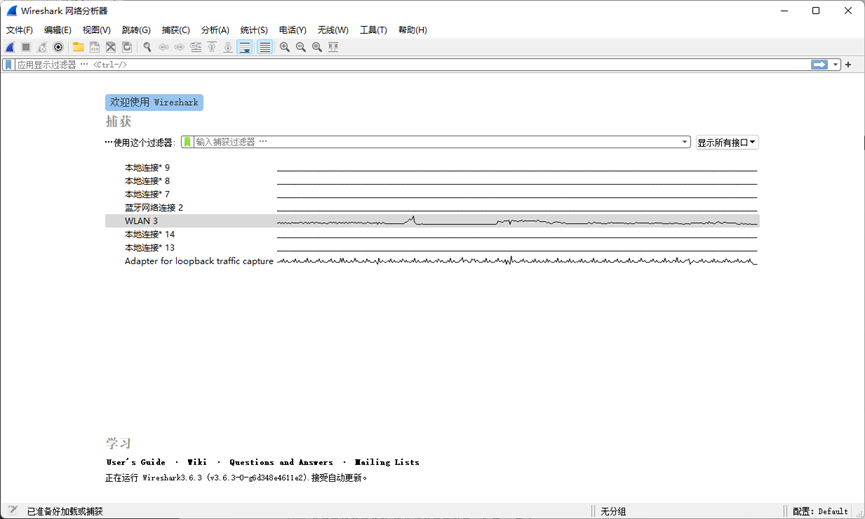
Task: Click the 已准备好加载或捕获 status message
Action: coord(65,511)
